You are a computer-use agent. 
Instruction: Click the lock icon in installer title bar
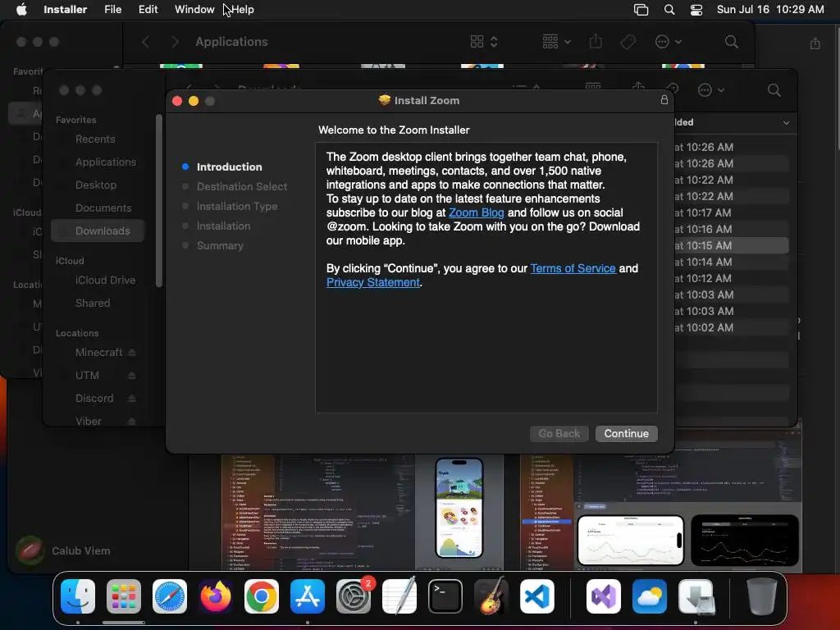click(x=664, y=100)
